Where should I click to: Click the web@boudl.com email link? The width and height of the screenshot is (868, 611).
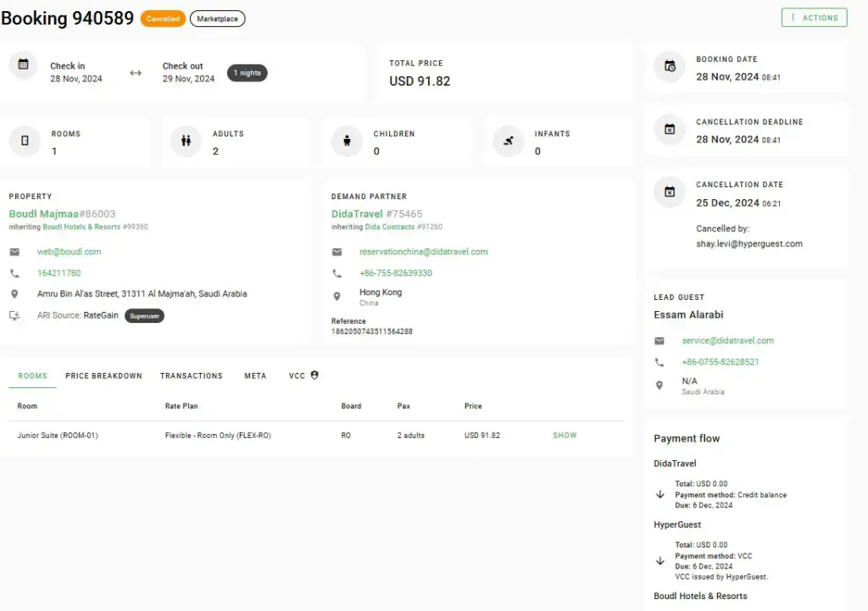pyautogui.click(x=70, y=252)
